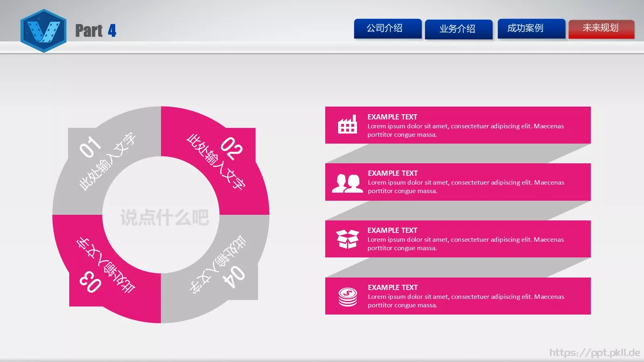Click the blue hexagon V logo
Viewport: 644px width, 362px height.
(43, 31)
